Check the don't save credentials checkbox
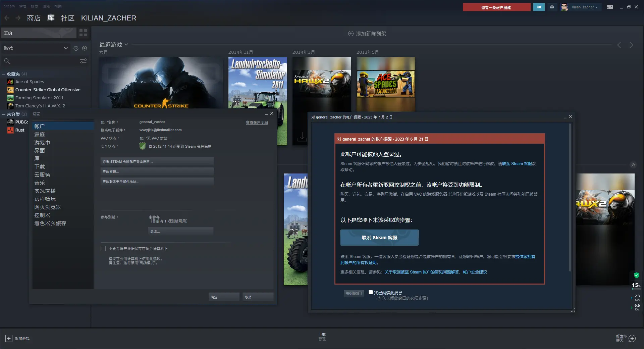The width and height of the screenshot is (644, 349). coord(103,249)
